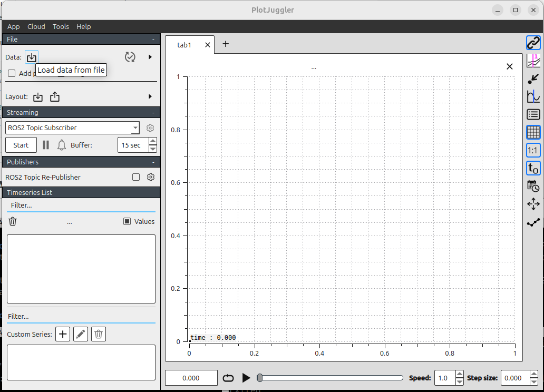The height and width of the screenshot is (392, 544).
Task: Enable the ROS2 Topic Re-Publisher checkbox
Action: tap(136, 177)
